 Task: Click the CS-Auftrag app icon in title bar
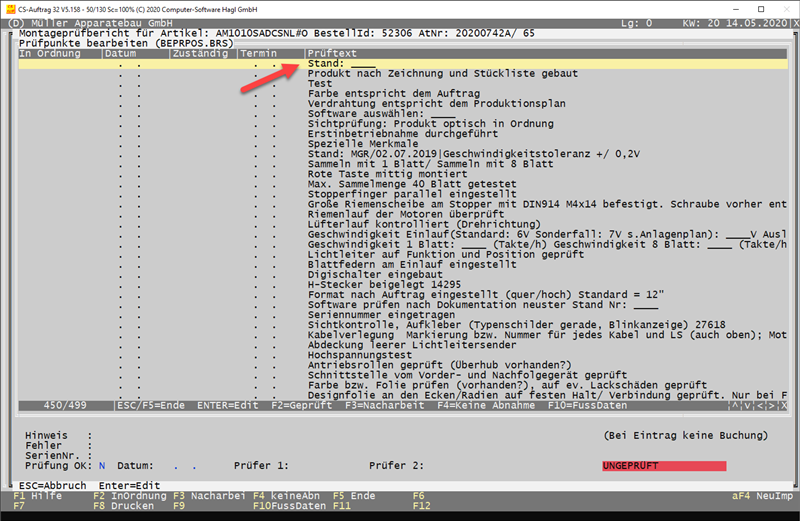pos(10,8)
